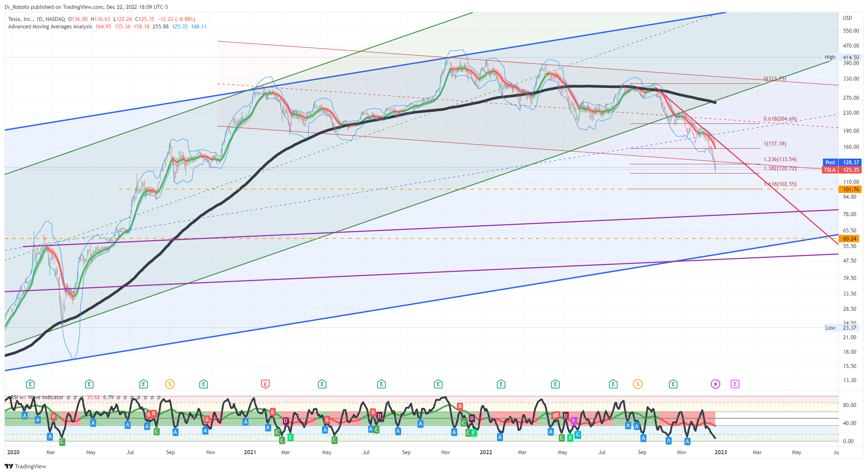
Task: Click the 1.382(120.72) Fibonacci label
Action: [x=780, y=169]
